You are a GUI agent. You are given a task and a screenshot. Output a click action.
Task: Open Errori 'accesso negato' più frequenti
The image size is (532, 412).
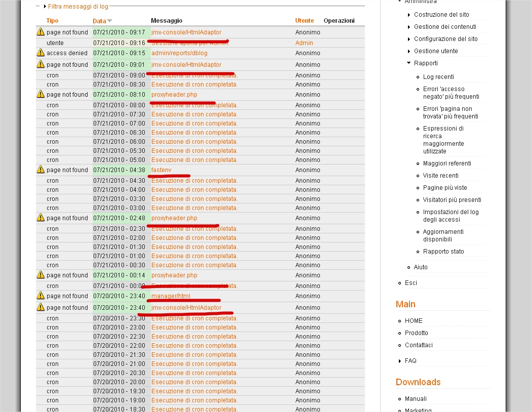[x=451, y=93]
